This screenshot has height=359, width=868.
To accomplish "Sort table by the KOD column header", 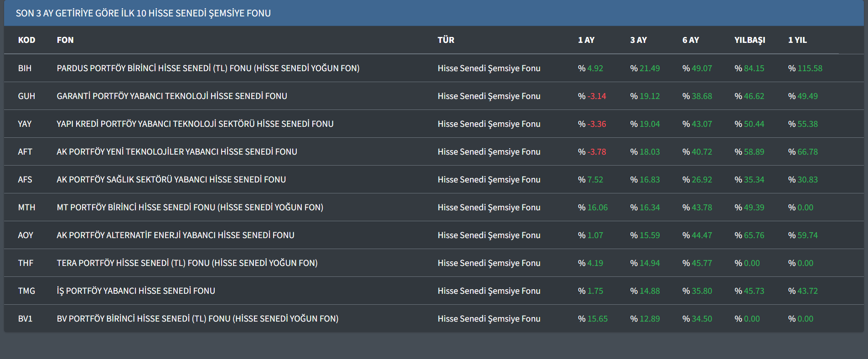I will pyautogui.click(x=26, y=40).
